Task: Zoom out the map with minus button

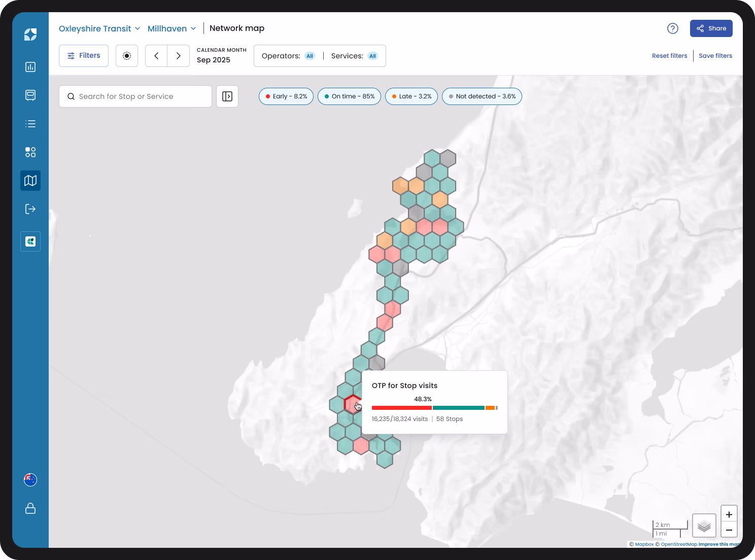Action: click(729, 530)
